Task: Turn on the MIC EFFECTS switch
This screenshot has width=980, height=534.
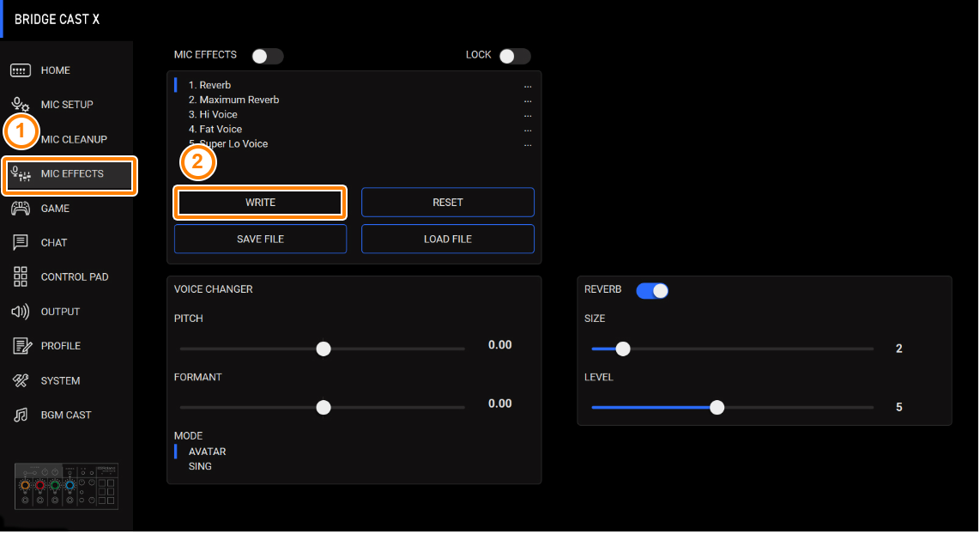Action: coord(268,57)
